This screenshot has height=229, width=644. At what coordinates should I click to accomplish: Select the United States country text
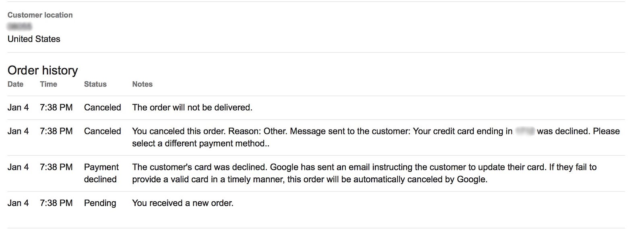[x=34, y=39]
